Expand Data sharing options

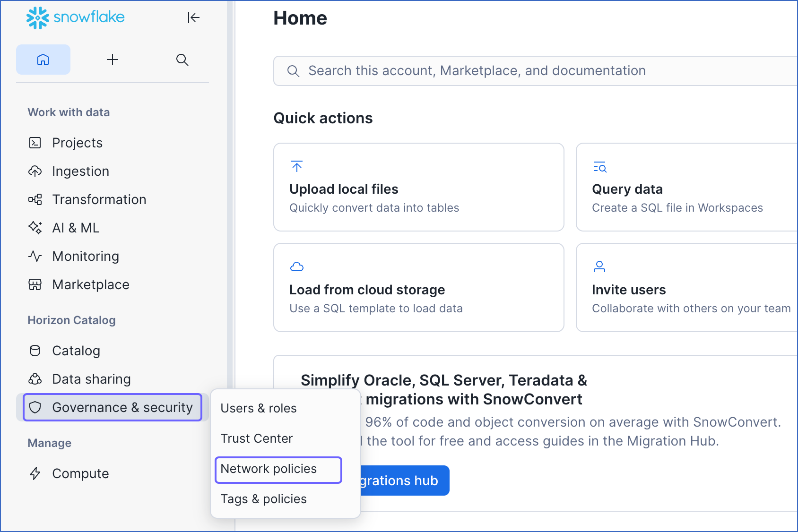pos(91,379)
